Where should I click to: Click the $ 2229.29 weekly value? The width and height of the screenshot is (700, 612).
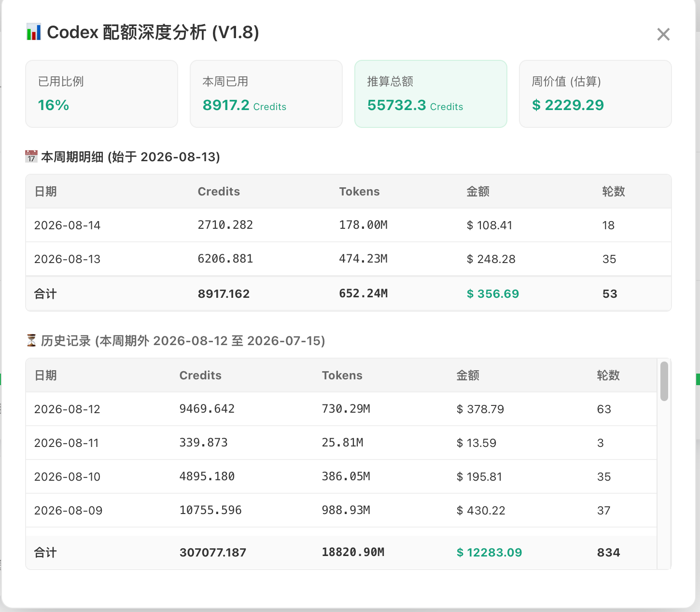(x=568, y=105)
